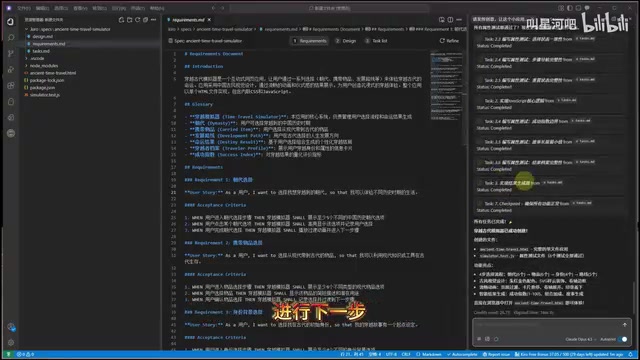Refresh the file explorer
This screenshot has height=360, width=640.
click(x=138, y=20)
